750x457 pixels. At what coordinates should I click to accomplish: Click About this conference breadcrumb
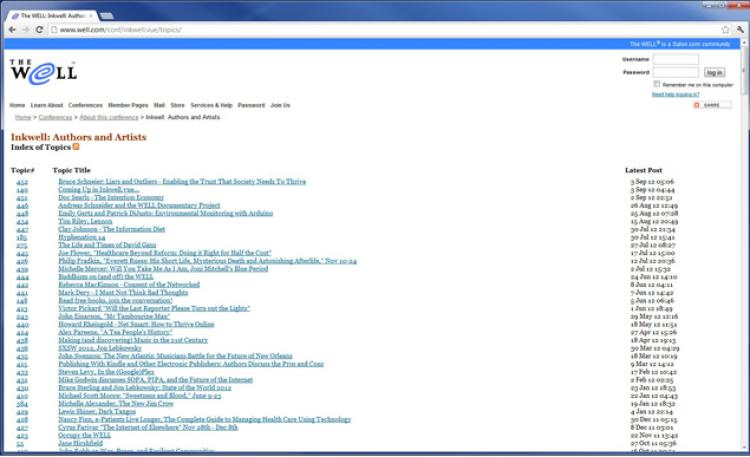pyautogui.click(x=109, y=117)
